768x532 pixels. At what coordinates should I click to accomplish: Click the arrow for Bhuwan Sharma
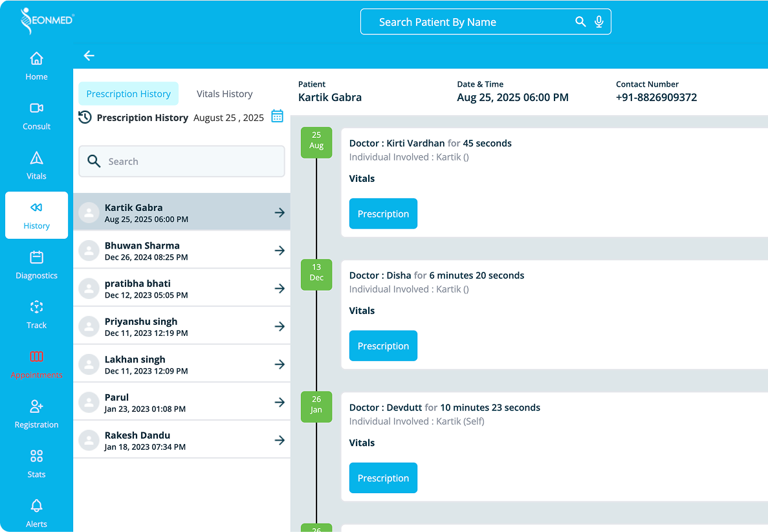click(x=279, y=250)
